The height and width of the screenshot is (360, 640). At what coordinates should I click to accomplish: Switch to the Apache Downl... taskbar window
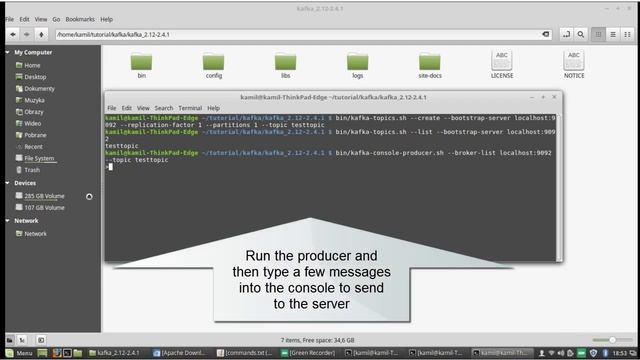tap(180, 353)
